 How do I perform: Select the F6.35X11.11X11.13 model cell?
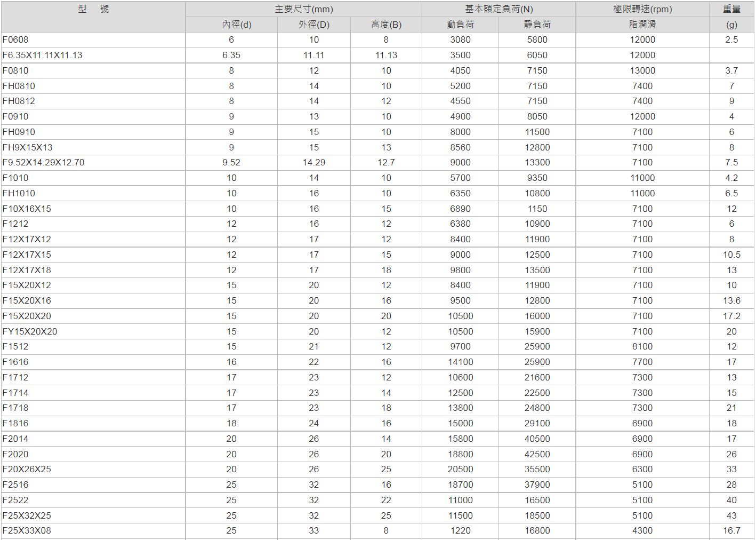[43, 55]
